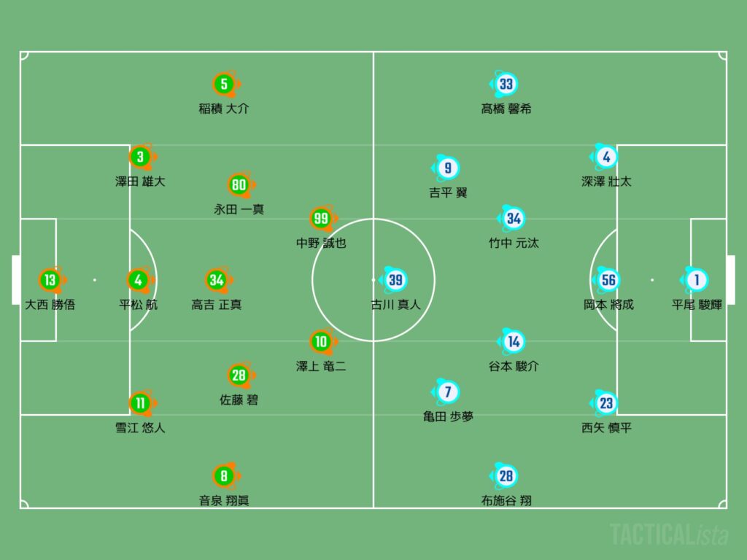This screenshot has height=560, width=747.
Task: Click the TACTICALista watermark logo
Action: point(669,534)
